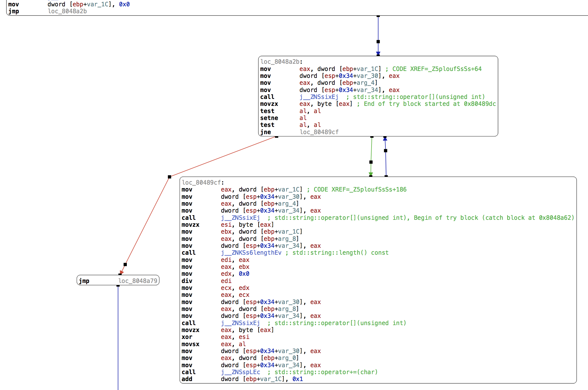The height and width of the screenshot is (390, 588).
Task: Click the red edge's corner control point
Action: click(x=169, y=177)
